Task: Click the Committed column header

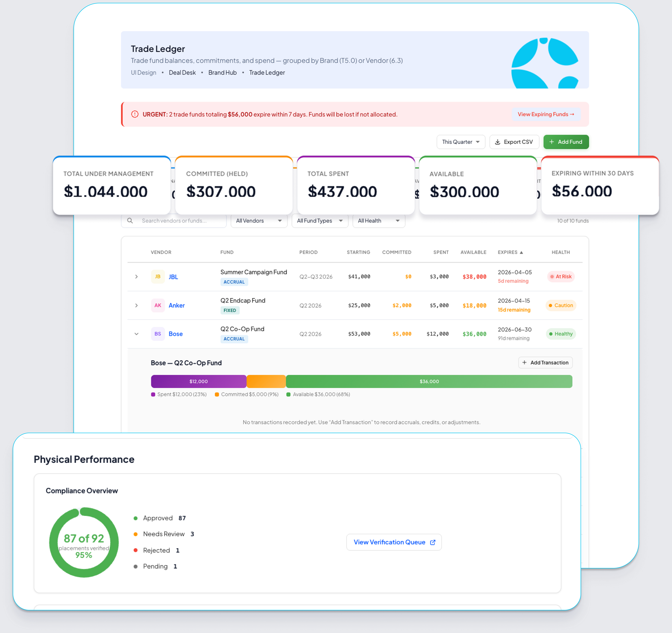Action: coord(397,252)
